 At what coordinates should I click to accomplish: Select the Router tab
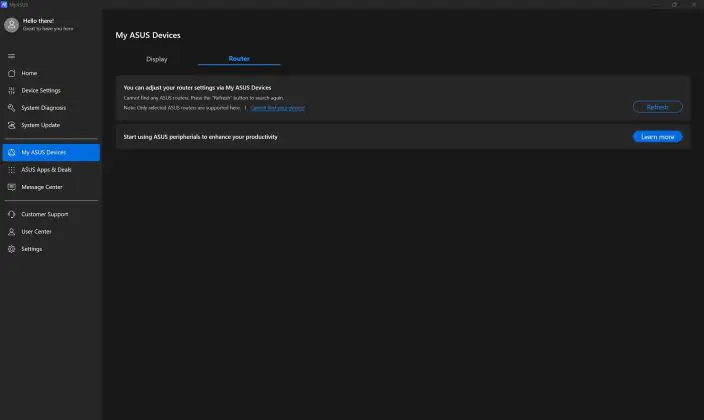(x=239, y=59)
